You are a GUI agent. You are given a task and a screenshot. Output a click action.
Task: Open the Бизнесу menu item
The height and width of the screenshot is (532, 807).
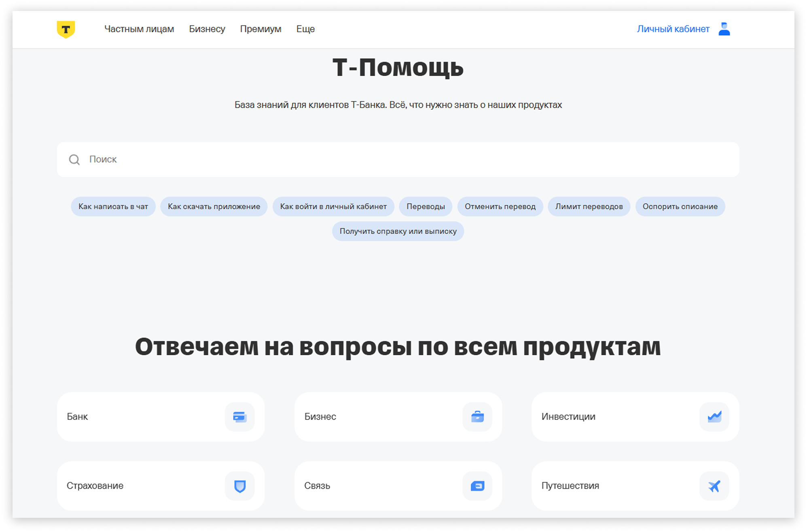(x=207, y=29)
